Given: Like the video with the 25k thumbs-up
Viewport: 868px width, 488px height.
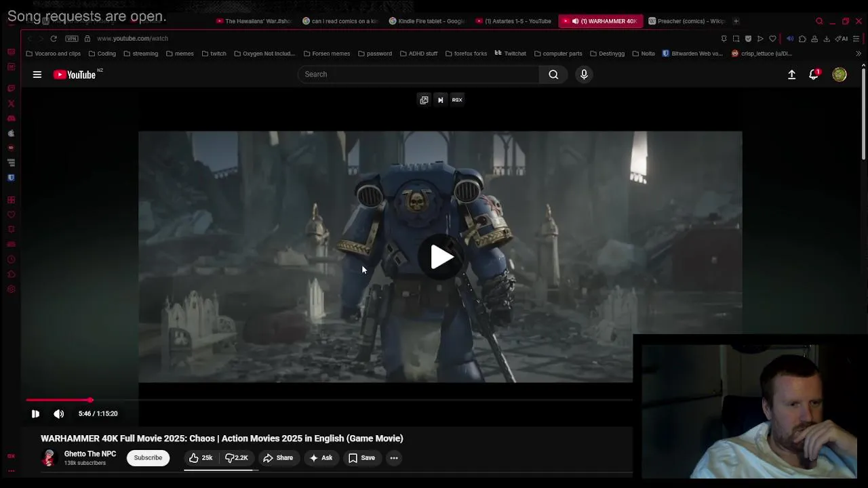Looking at the screenshot, I should coord(201,458).
